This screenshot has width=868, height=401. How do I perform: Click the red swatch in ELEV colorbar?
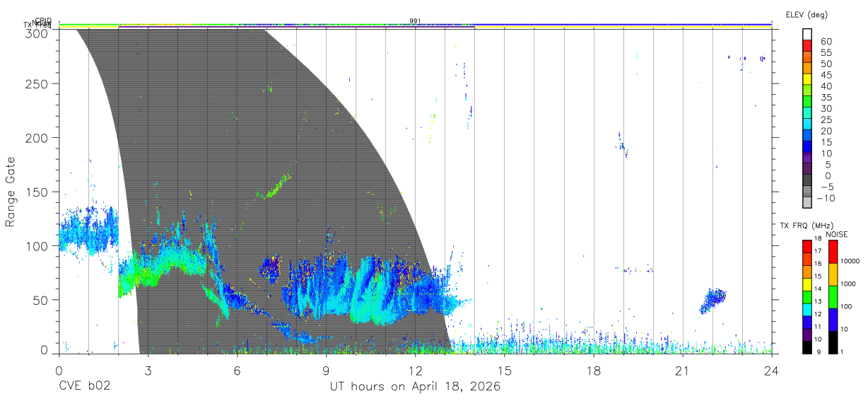807,45
